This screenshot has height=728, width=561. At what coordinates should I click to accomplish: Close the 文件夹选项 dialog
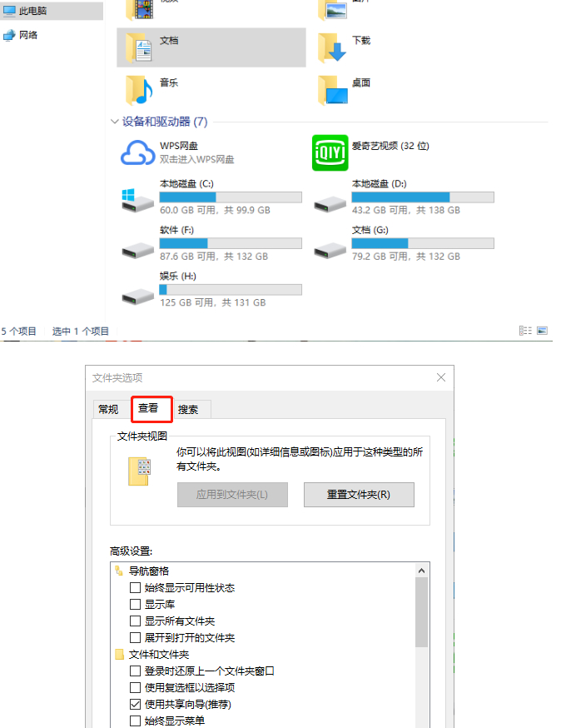coord(441,377)
